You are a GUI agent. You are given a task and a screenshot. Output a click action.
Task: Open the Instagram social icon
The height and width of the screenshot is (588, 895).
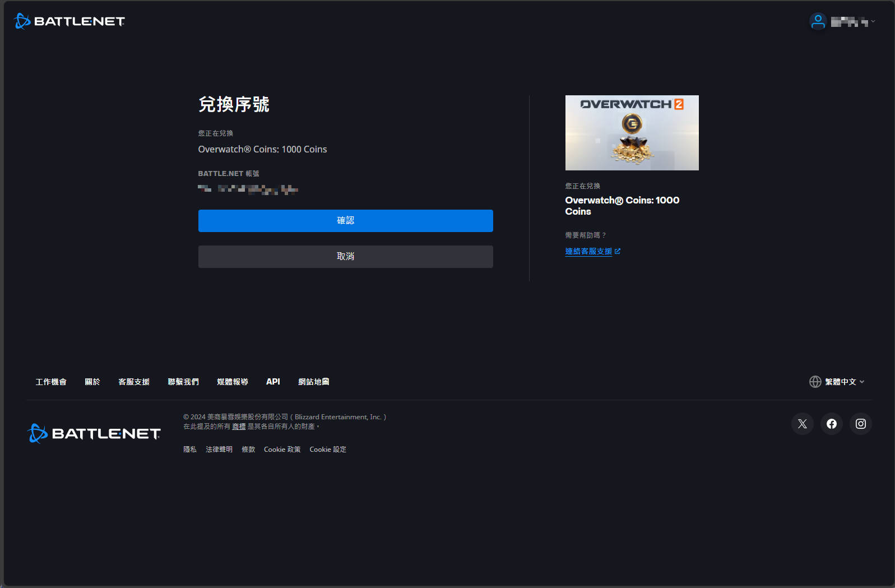[860, 424]
